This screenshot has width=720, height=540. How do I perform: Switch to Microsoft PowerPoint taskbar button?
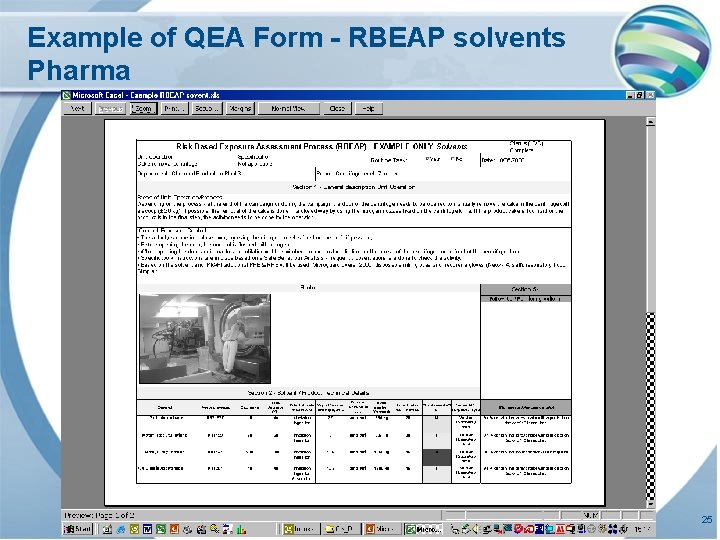click(382, 529)
